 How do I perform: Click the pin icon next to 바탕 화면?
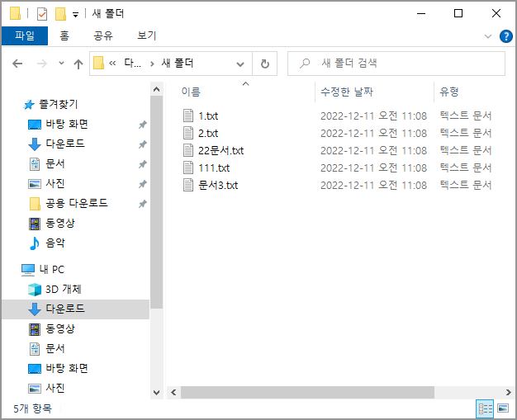(x=142, y=125)
